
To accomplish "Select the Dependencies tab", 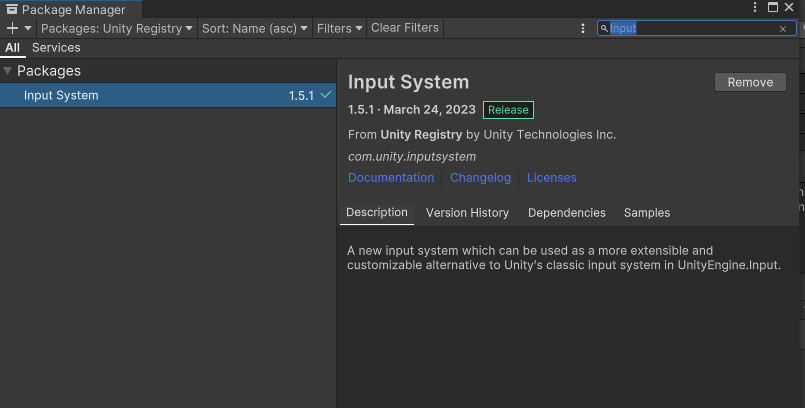I will point(567,212).
